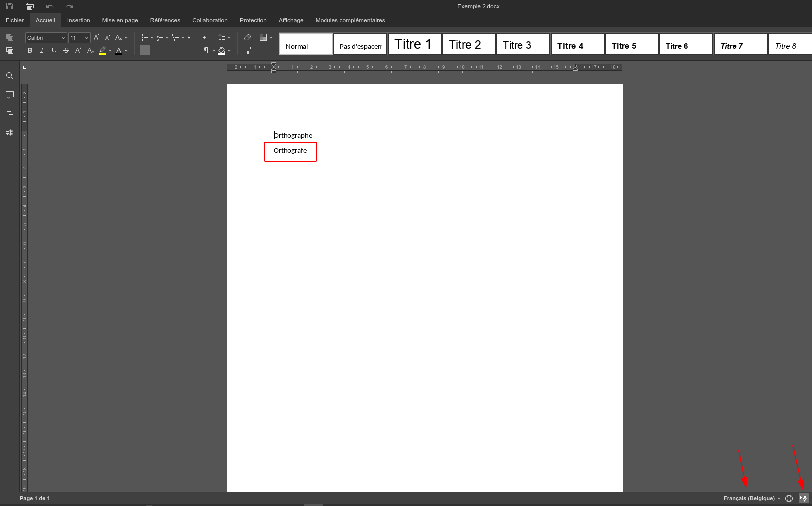812x506 pixels.
Task: Click the Feedback & Support speaker icon
Action: click(x=9, y=132)
